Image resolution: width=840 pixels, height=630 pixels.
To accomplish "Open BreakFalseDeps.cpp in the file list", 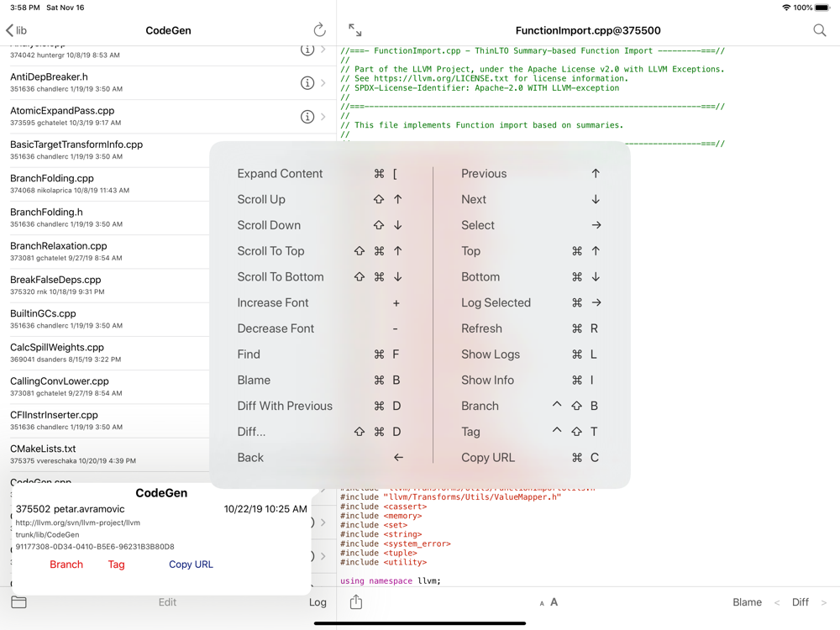I will pos(104,285).
